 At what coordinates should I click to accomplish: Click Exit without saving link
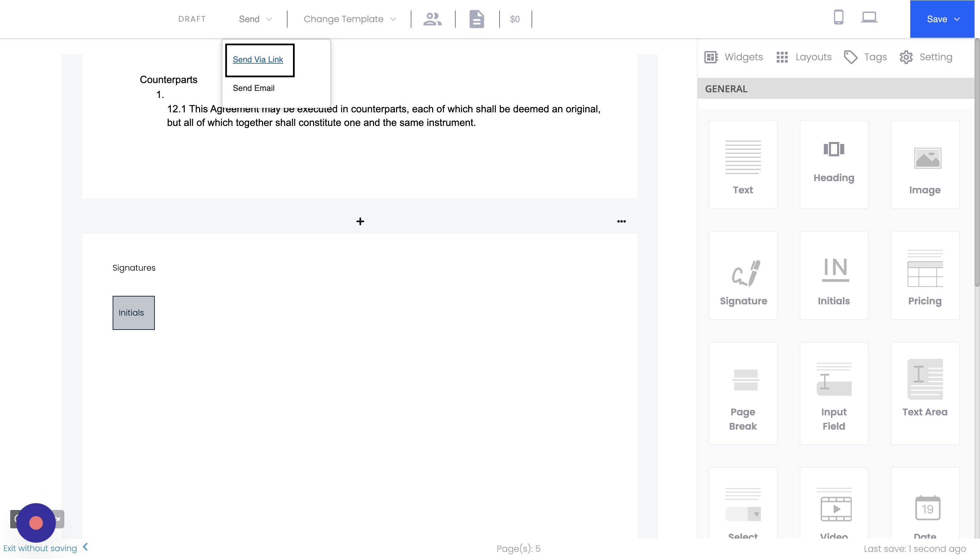(40, 548)
